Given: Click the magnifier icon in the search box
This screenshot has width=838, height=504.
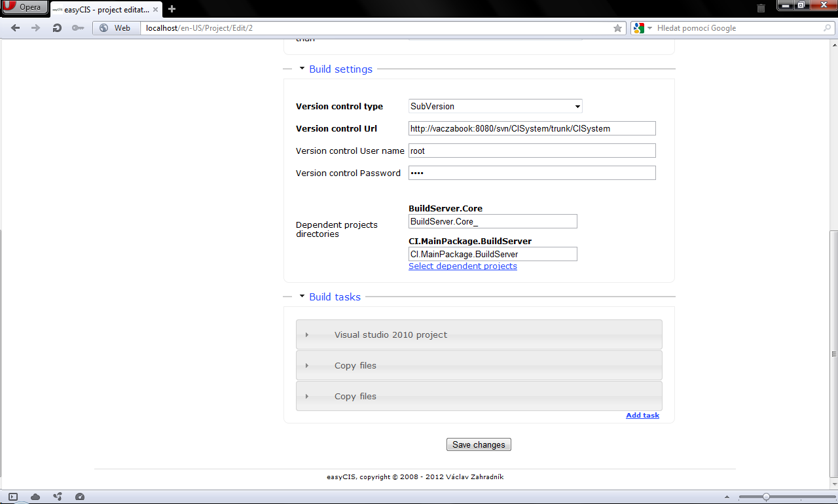Looking at the screenshot, I should [828, 28].
